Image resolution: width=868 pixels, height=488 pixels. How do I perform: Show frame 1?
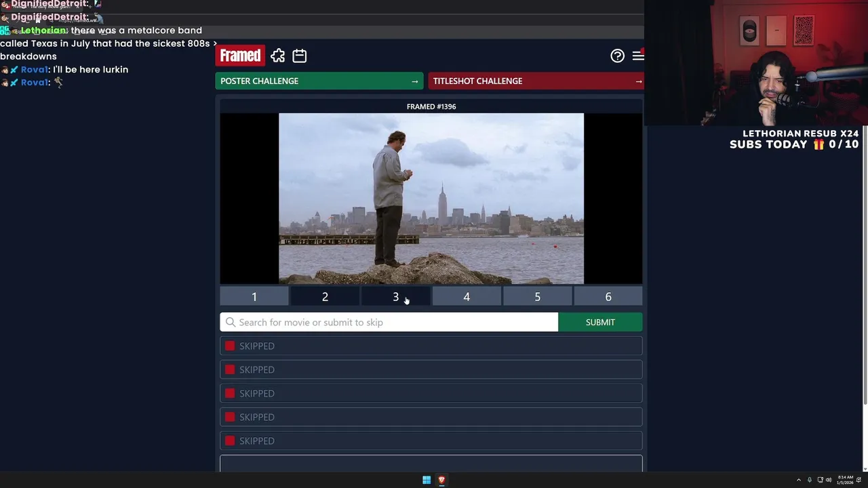pos(254,296)
